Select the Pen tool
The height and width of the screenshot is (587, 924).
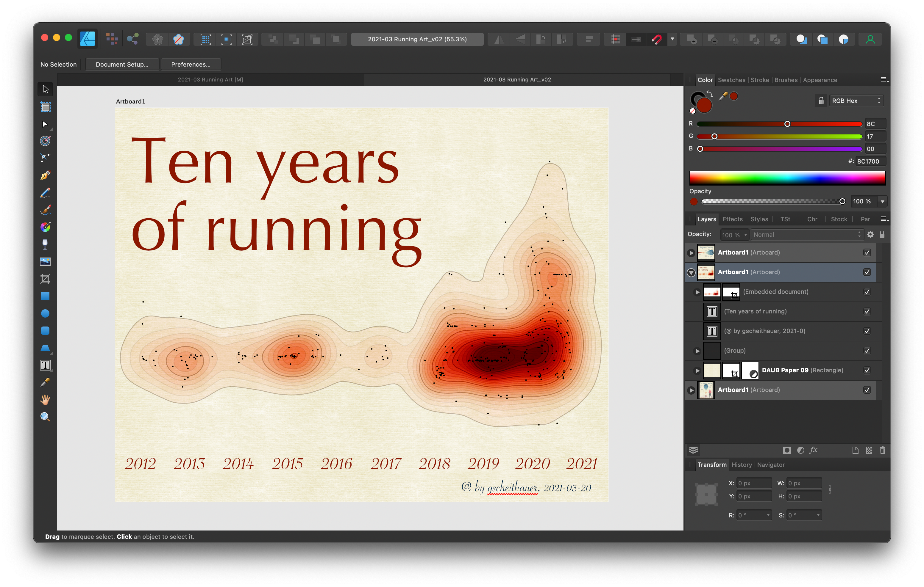tap(45, 176)
